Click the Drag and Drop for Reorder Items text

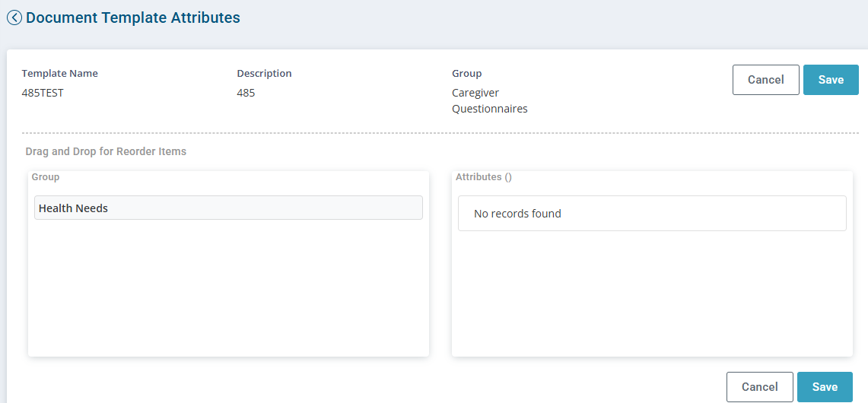click(106, 151)
